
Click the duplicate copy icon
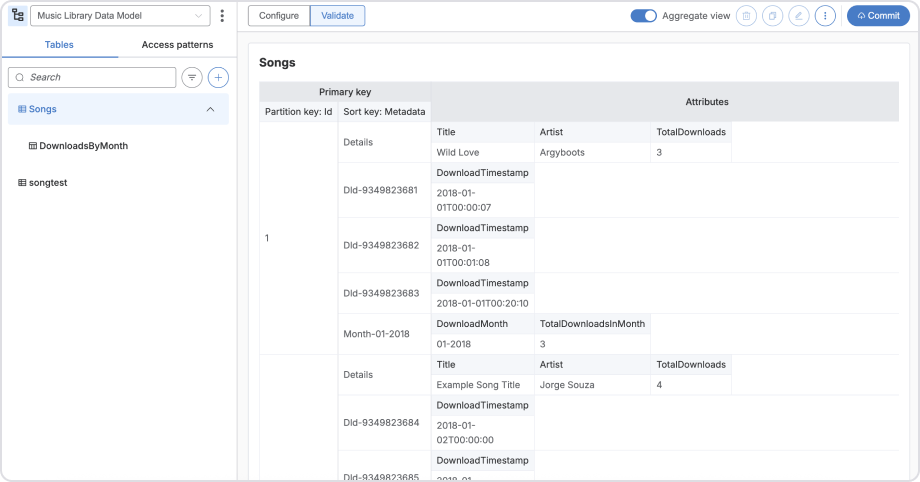(x=772, y=16)
